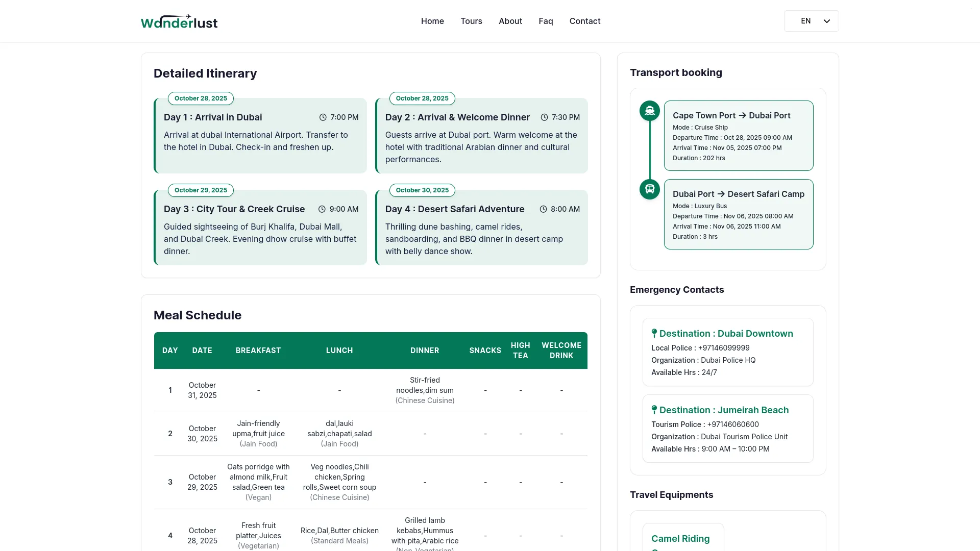Select the location pin for Dubai Downtown
The height and width of the screenshot is (551, 980).
click(654, 333)
